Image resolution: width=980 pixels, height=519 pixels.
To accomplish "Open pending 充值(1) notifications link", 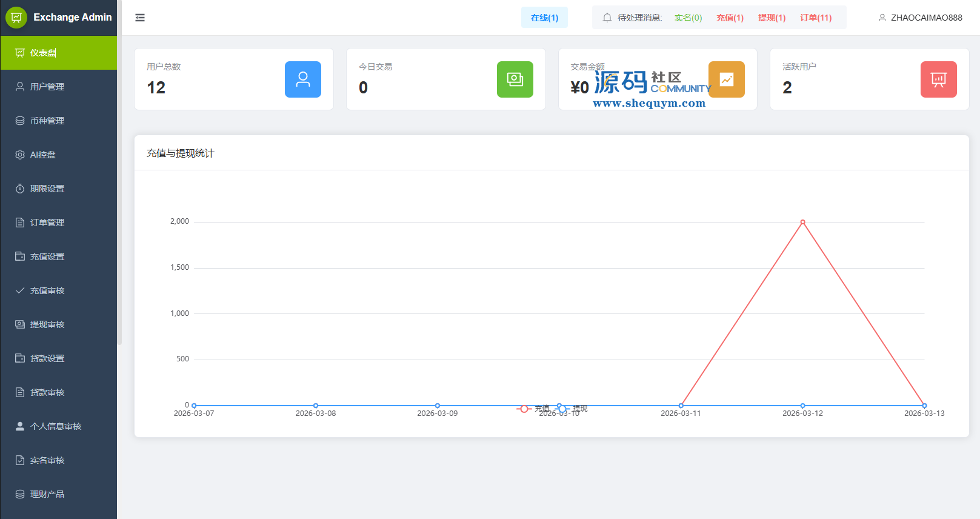I will [x=730, y=18].
